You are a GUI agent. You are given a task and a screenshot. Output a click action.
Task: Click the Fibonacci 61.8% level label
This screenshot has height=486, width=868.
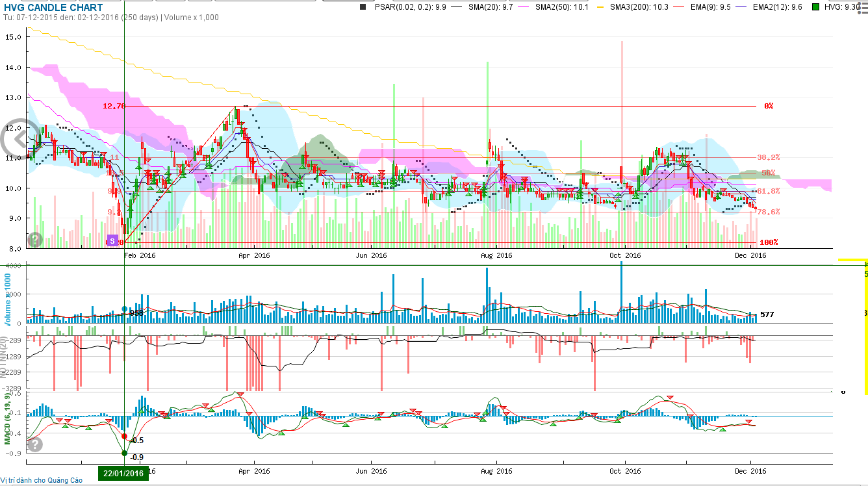(x=769, y=191)
